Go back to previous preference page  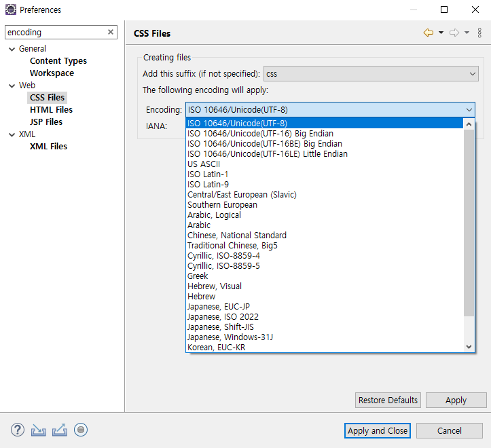[429, 33]
